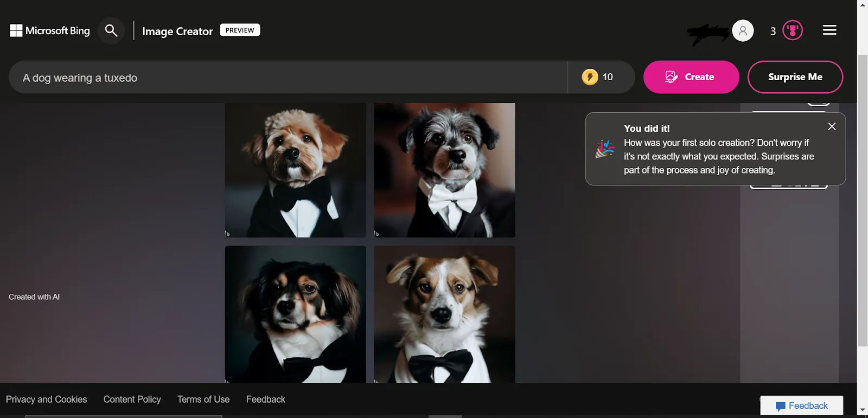Open search with the magnifying glass icon

(111, 31)
